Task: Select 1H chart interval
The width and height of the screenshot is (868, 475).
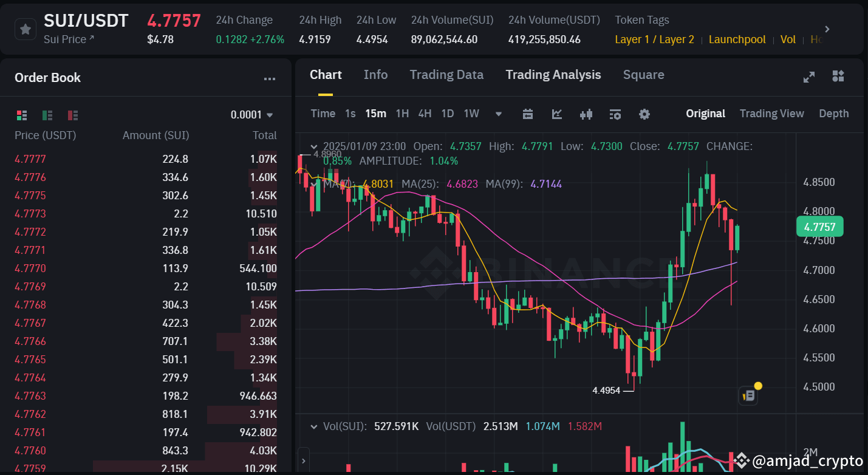Action: click(402, 114)
